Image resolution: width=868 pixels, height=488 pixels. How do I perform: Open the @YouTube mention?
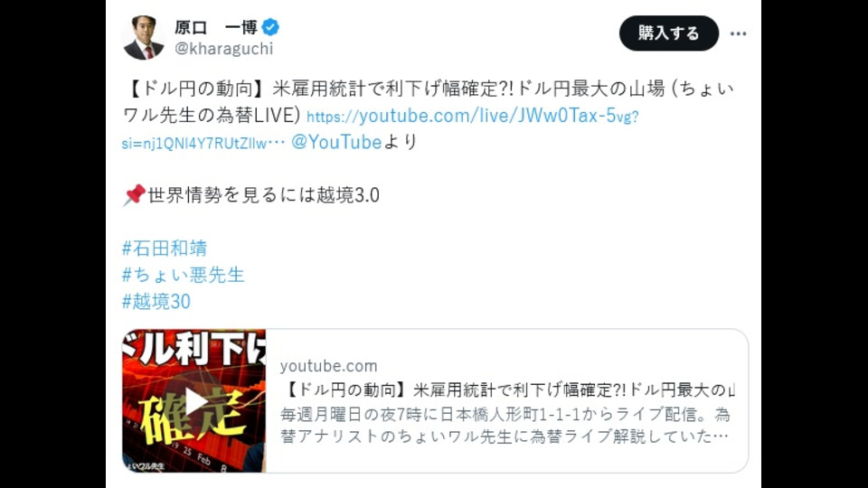pos(336,142)
